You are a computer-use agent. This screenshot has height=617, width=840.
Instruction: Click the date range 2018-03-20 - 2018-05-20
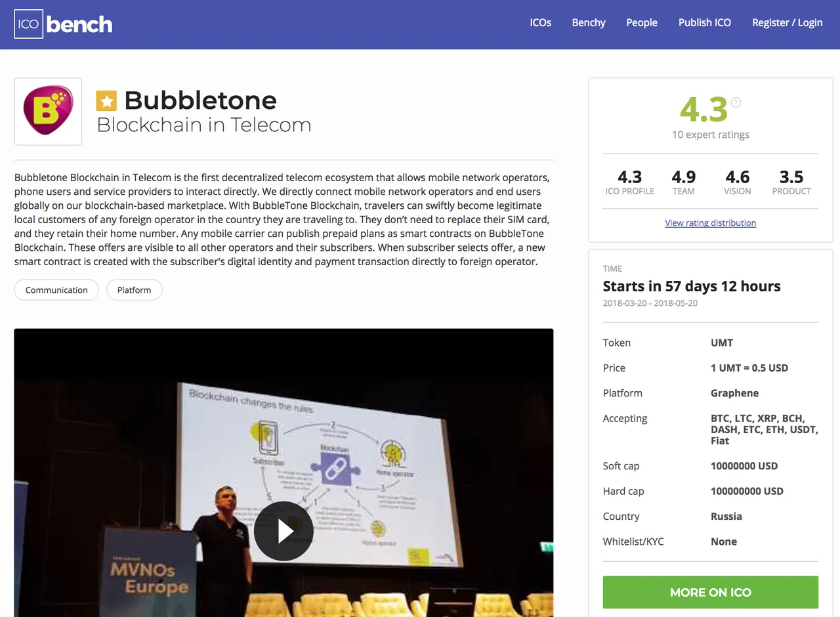click(x=650, y=303)
